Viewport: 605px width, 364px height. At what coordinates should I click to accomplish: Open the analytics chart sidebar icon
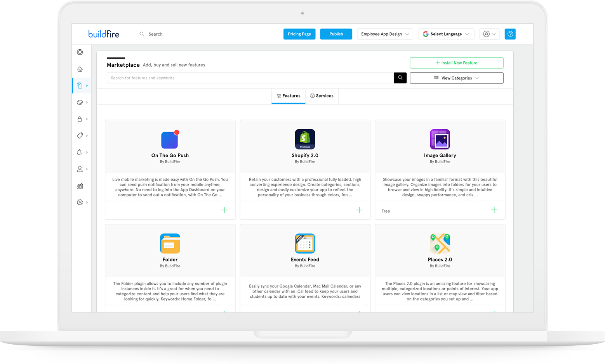coord(80,185)
